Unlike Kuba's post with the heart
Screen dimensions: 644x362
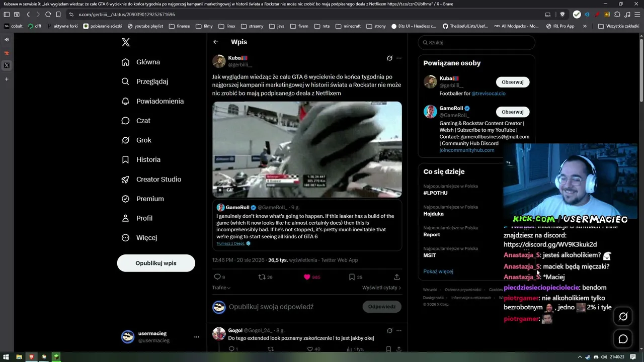307,277
